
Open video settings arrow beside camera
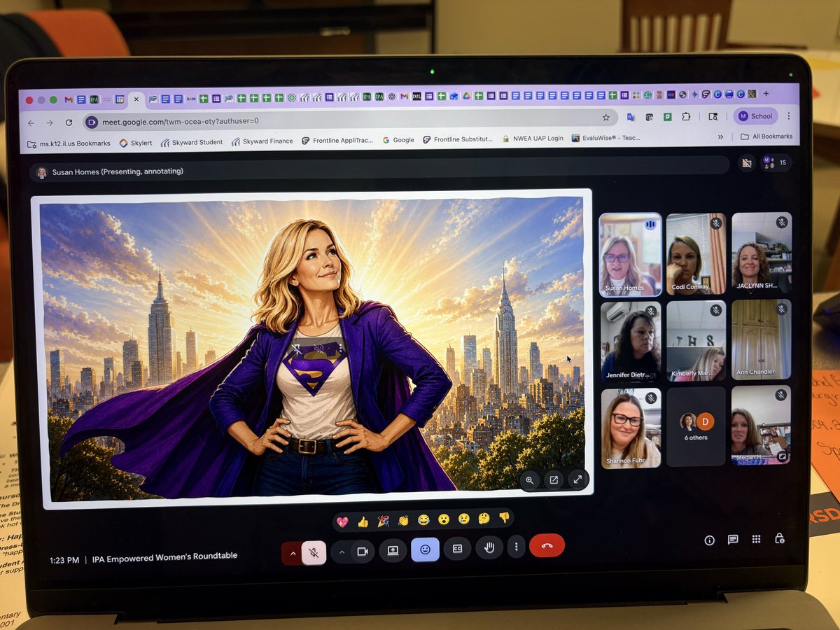[x=342, y=552]
